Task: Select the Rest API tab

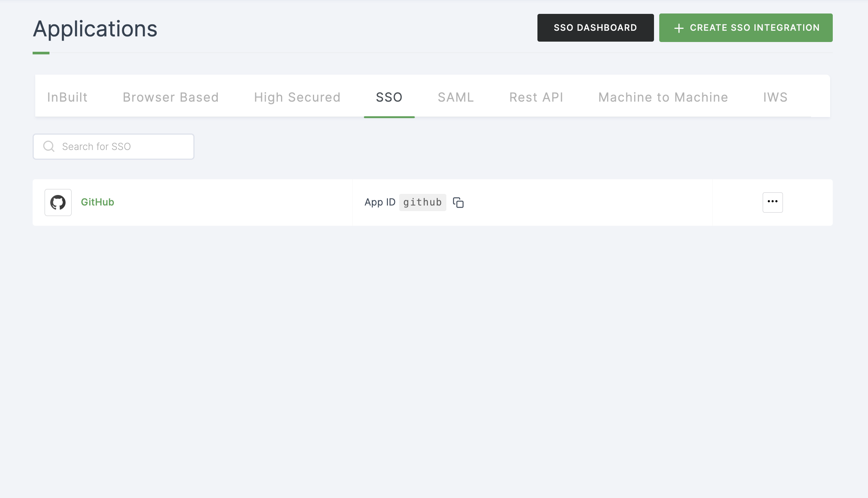Action: (x=536, y=97)
